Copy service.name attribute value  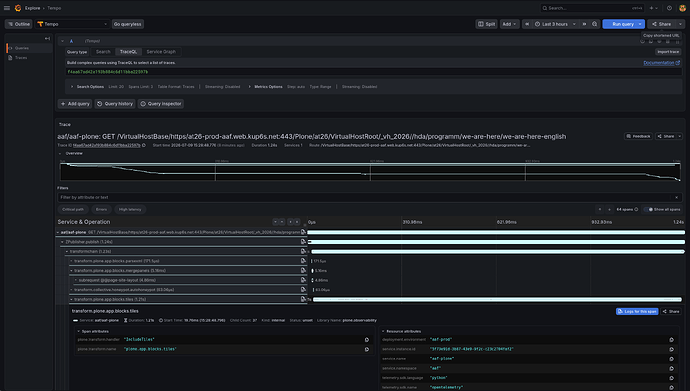[672, 359]
